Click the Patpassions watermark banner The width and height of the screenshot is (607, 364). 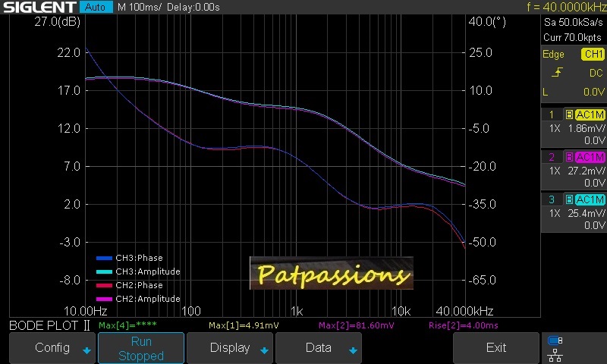pyautogui.click(x=331, y=273)
